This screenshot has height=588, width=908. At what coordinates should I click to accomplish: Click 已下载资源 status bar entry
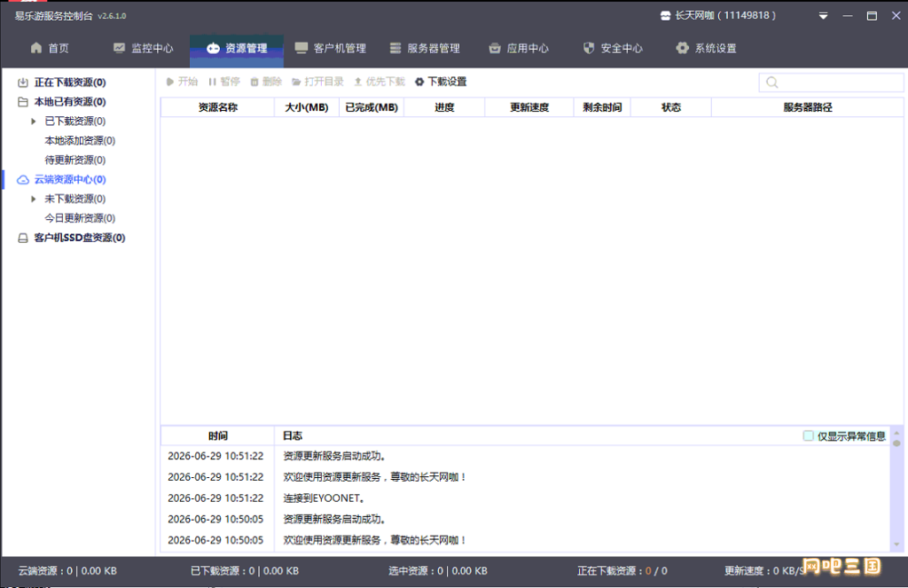(x=245, y=570)
